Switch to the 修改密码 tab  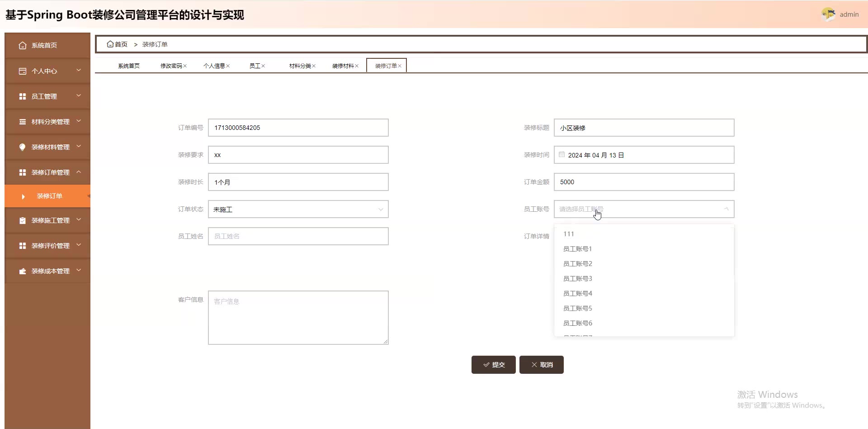coord(171,66)
